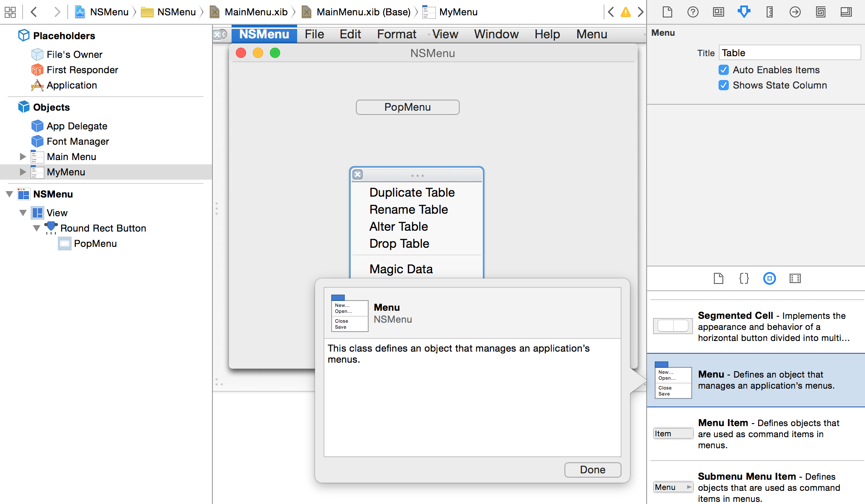Close the MyMenu popup editor
Viewport: 865px width, 504px height.
point(358,175)
